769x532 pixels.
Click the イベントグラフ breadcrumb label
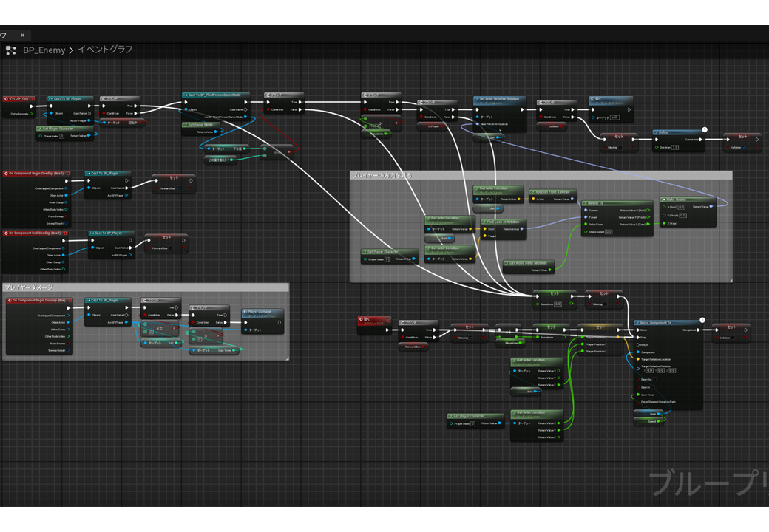click(x=104, y=50)
